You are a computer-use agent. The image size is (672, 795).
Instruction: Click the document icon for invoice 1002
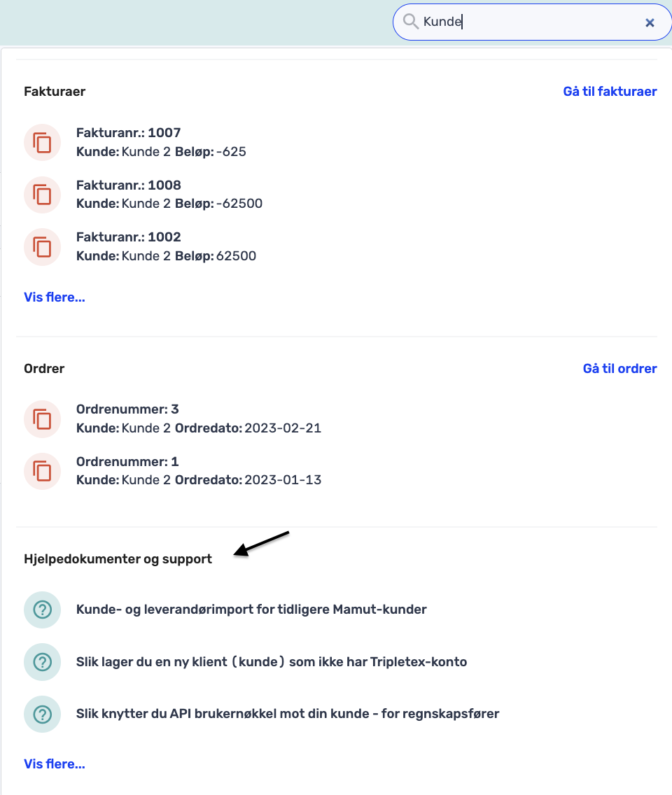42,247
